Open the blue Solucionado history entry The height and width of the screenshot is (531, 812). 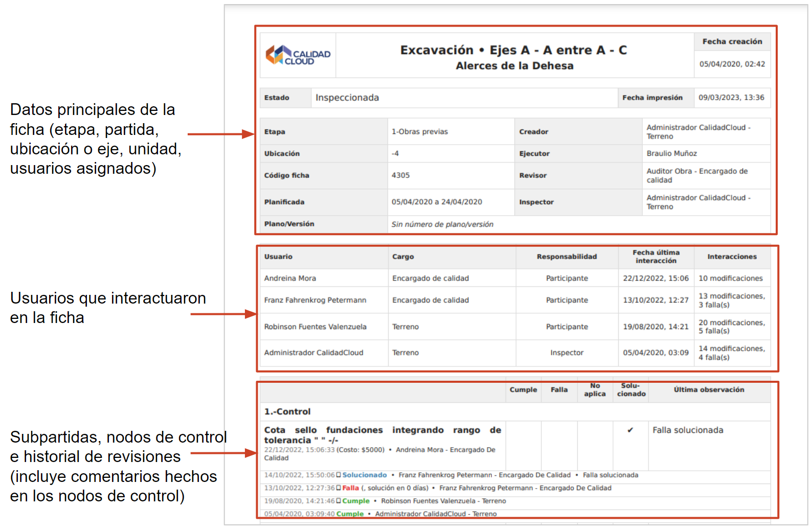[x=364, y=475]
